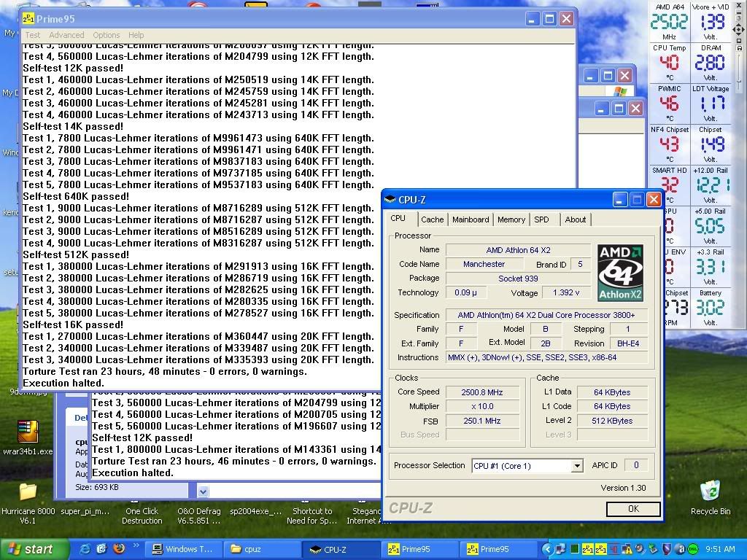The height and width of the screenshot is (560, 747).
Task: Switch to the Cache tab in CPU-Z
Action: point(432,219)
